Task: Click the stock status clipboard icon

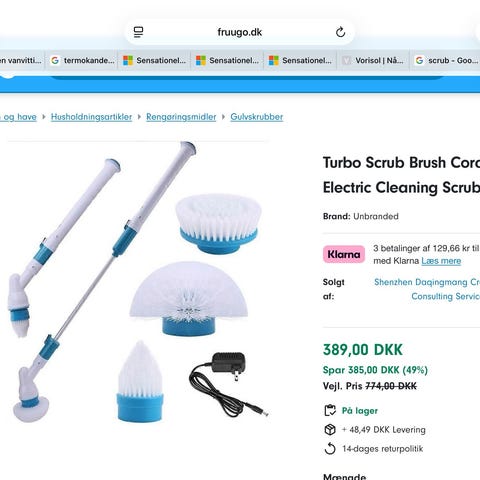Action: coord(330,410)
